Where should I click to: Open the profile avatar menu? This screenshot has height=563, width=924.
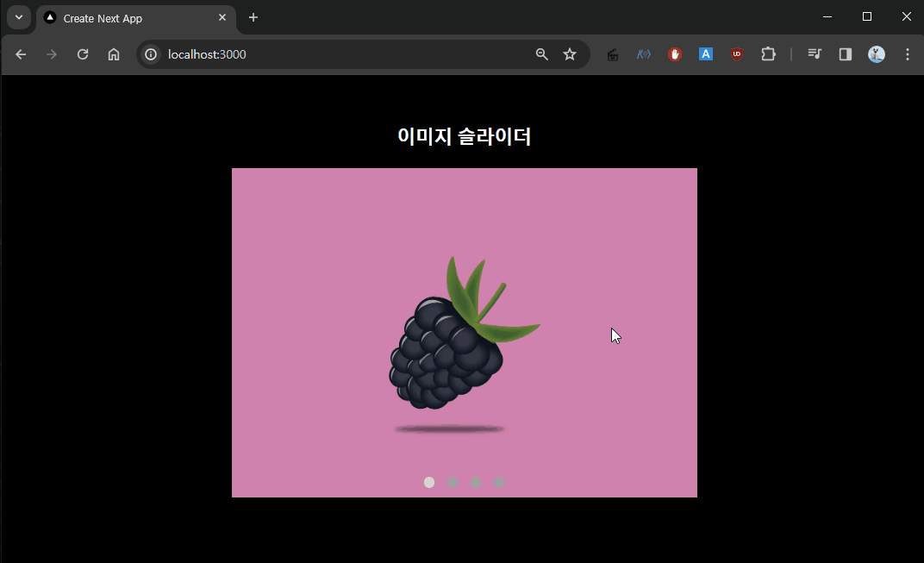click(x=877, y=54)
